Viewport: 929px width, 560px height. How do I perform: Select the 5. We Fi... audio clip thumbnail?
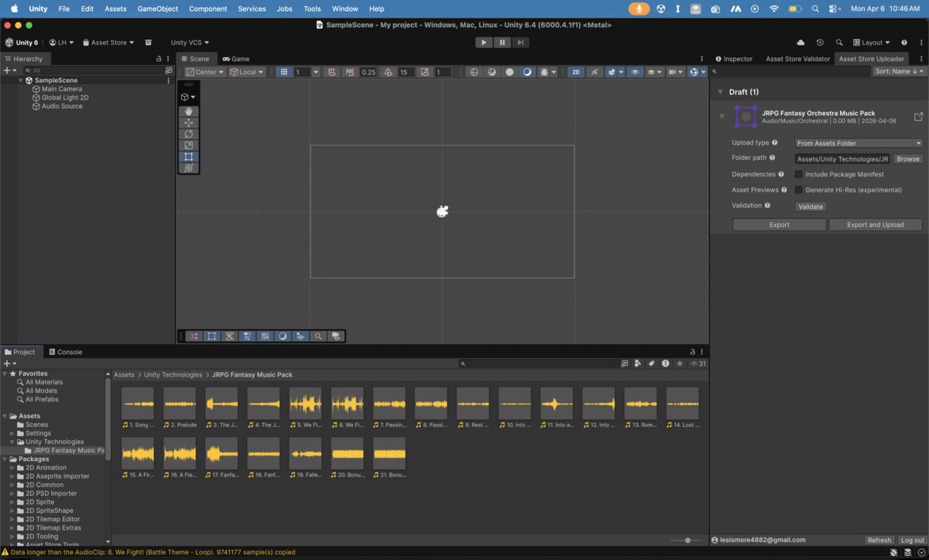coord(305,404)
